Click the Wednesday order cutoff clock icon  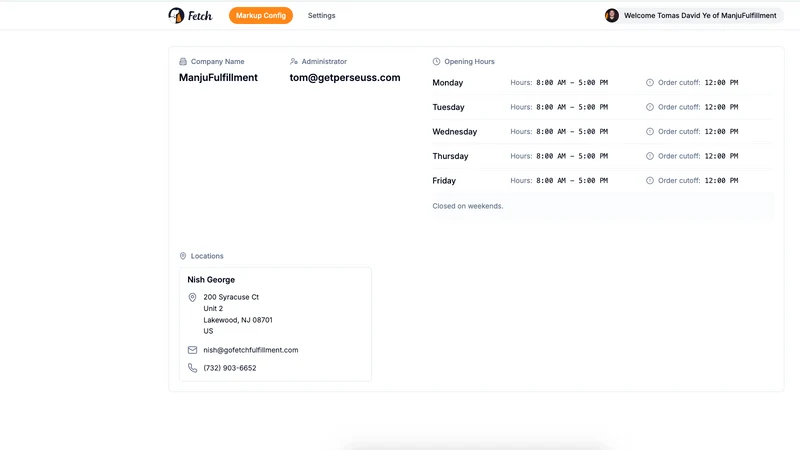(x=649, y=132)
